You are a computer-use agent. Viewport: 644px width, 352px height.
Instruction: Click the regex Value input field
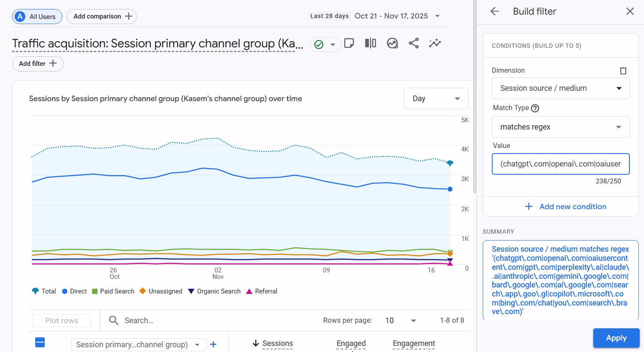tap(561, 164)
